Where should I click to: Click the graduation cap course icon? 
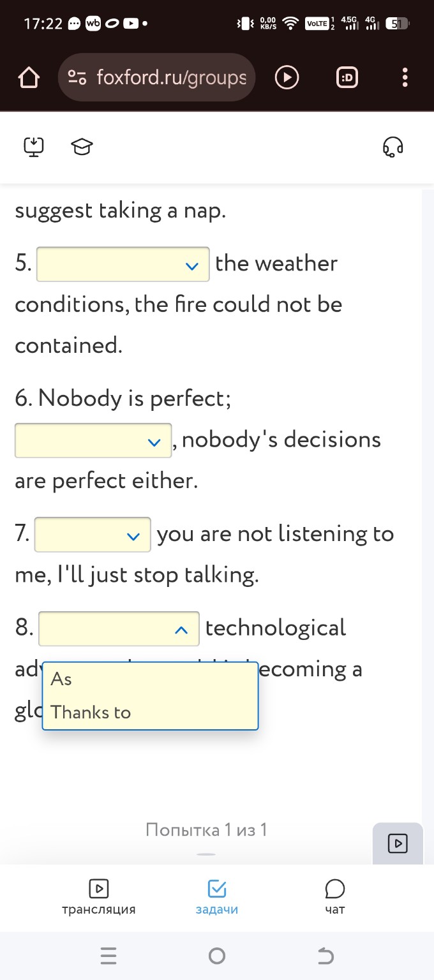click(x=82, y=147)
